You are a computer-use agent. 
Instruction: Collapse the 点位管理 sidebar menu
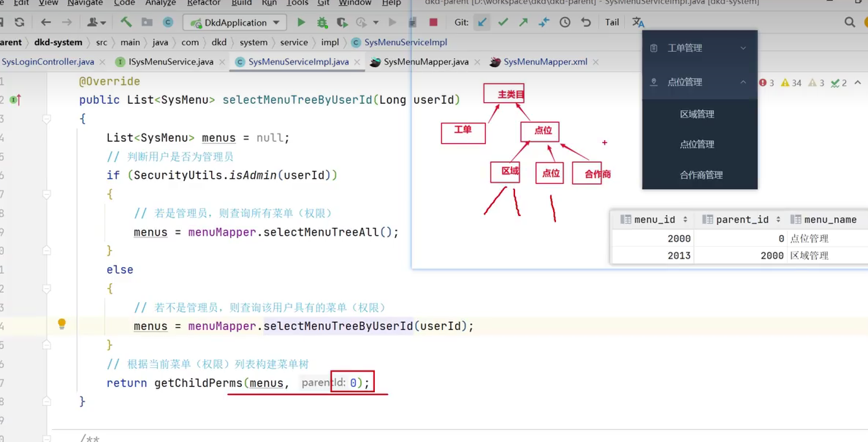click(700, 82)
